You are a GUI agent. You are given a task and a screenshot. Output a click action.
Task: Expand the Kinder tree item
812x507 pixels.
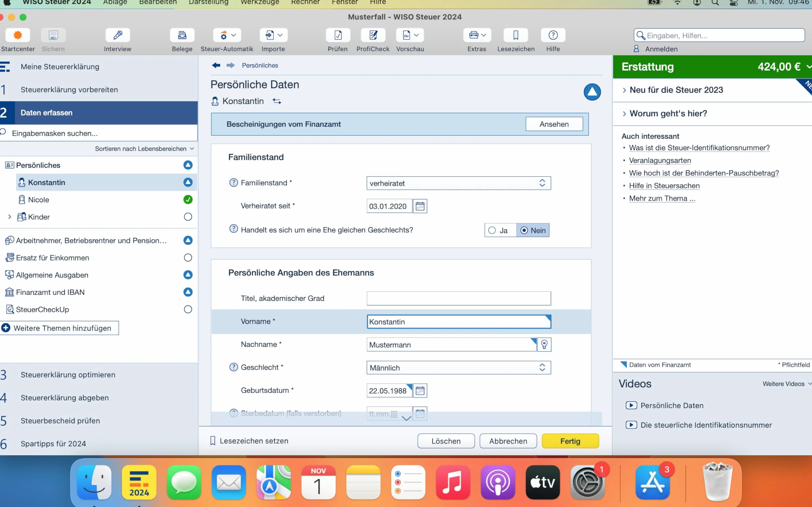tap(10, 217)
